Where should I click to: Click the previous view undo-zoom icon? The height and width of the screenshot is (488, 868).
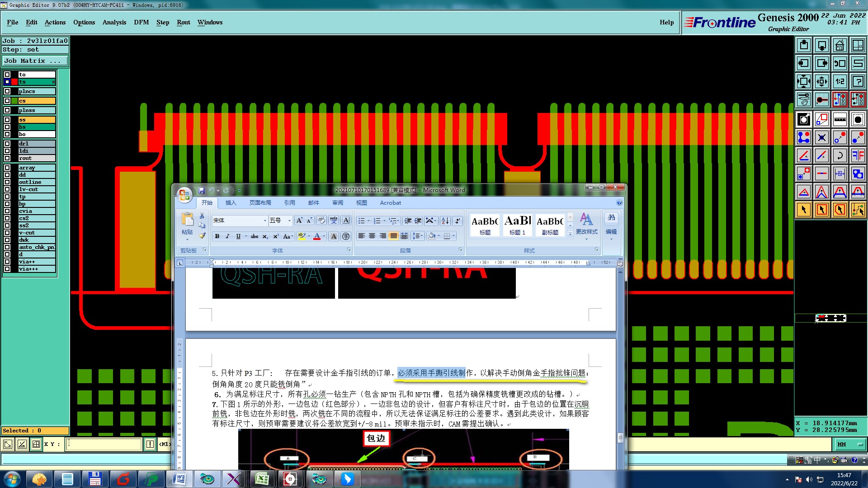(x=840, y=63)
